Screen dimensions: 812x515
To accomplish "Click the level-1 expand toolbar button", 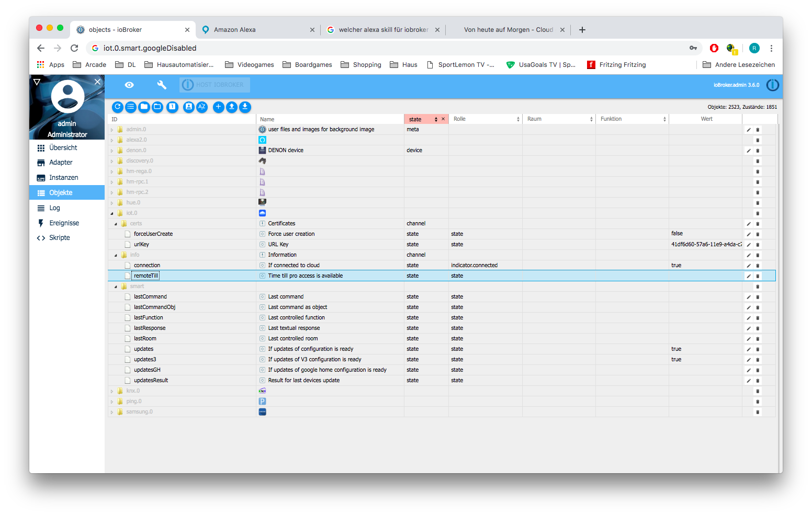I will 172,107.
